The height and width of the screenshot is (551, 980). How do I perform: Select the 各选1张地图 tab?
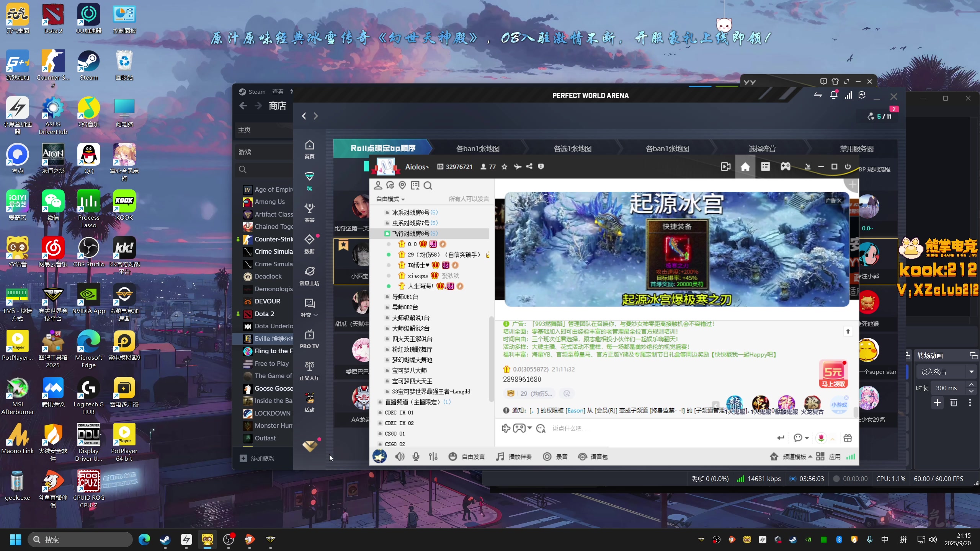[573, 148]
